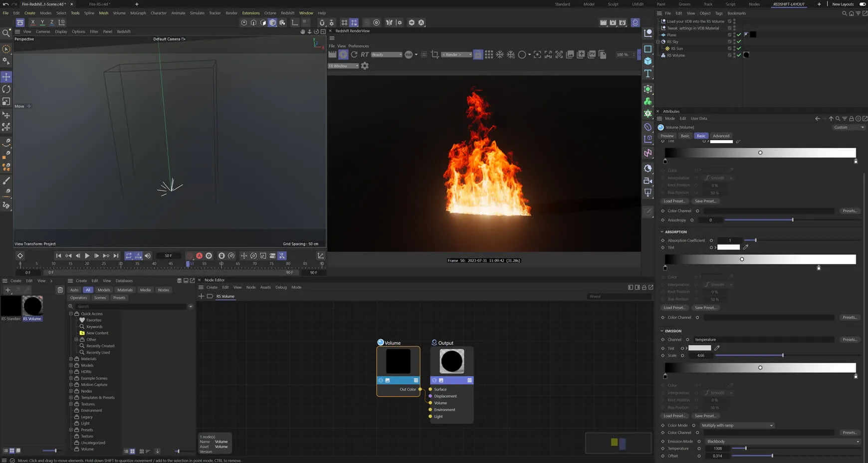Viewport: 868px width, 463px height.
Task: Select the Rotate tool in left toolbar
Action: [6, 89]
